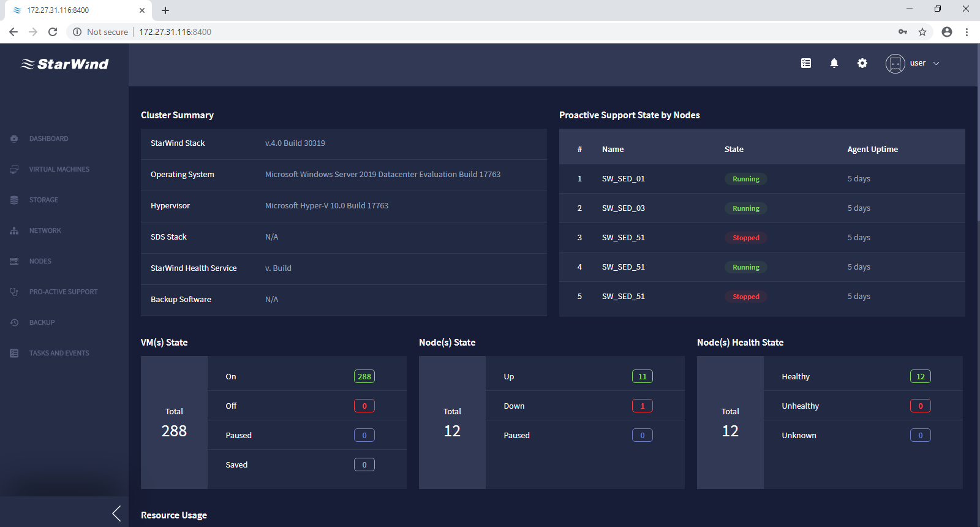Image resolution: width=980 pixels, height=527 pixels.
Task: Click browser back arrow
Action: click(13, 32)
